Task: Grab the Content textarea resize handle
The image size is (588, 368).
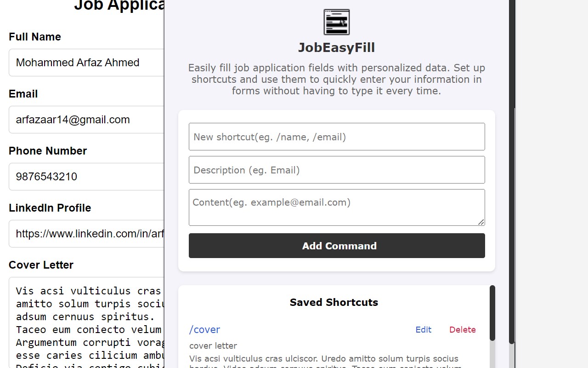Action: click(x=481, y=222)
